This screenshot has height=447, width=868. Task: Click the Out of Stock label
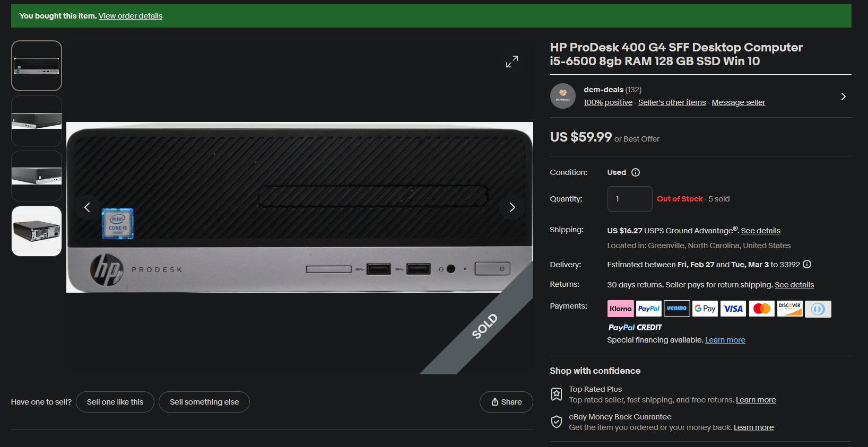680,199
